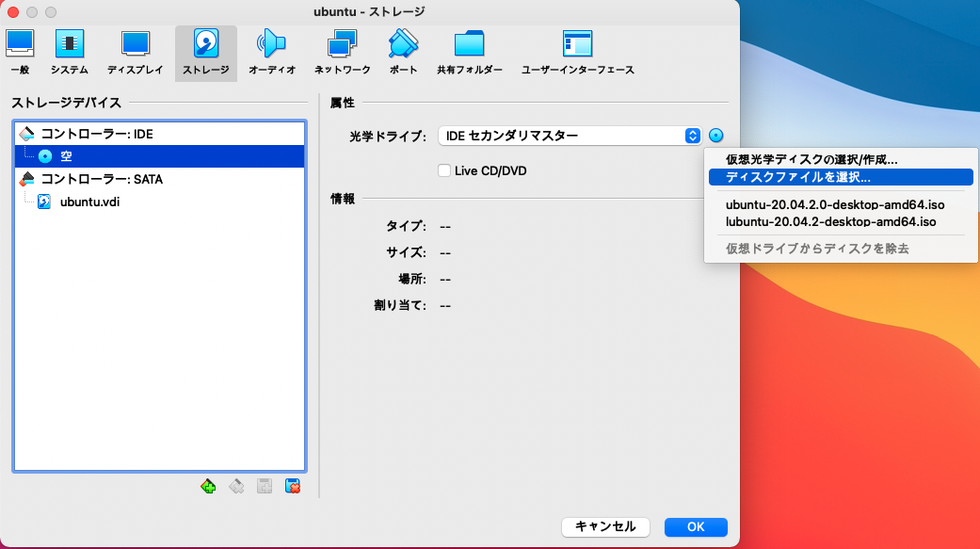Switch to the ポート settings tab

(x=403, y=53)
